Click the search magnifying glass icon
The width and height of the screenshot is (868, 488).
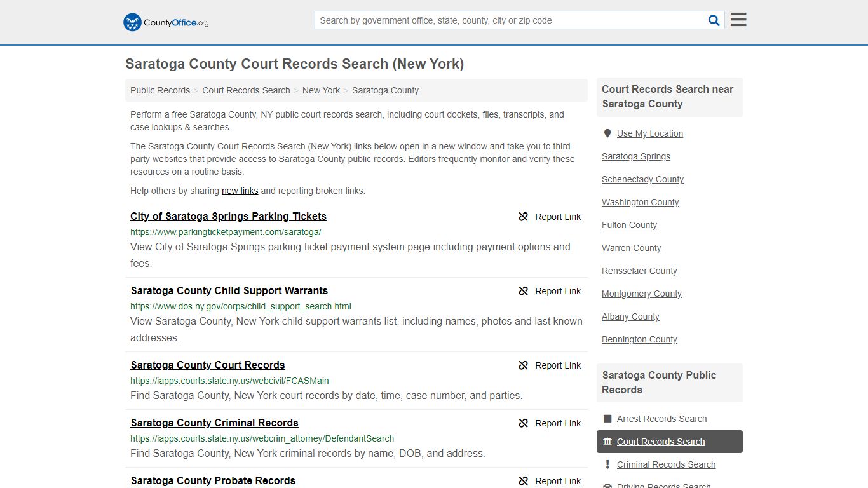(x=714, y=20)
